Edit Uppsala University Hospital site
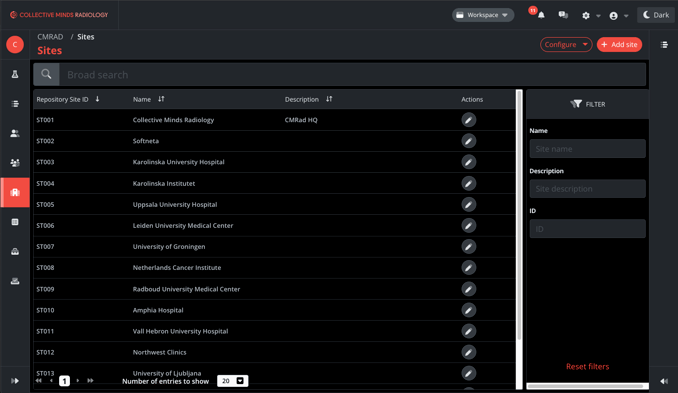The image size is (678, 393). point(468,204)
